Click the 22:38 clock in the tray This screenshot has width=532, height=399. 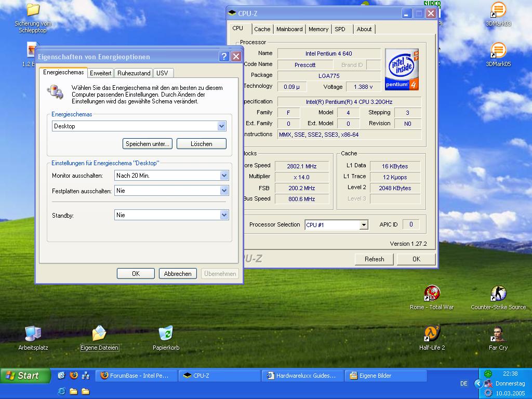510,374
